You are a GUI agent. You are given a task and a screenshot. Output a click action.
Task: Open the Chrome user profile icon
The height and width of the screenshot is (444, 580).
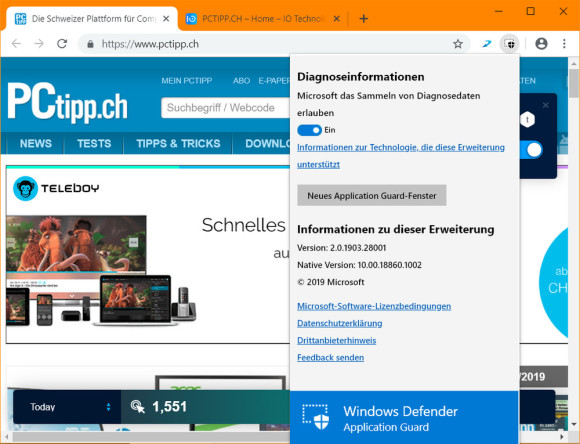point(541,44)
